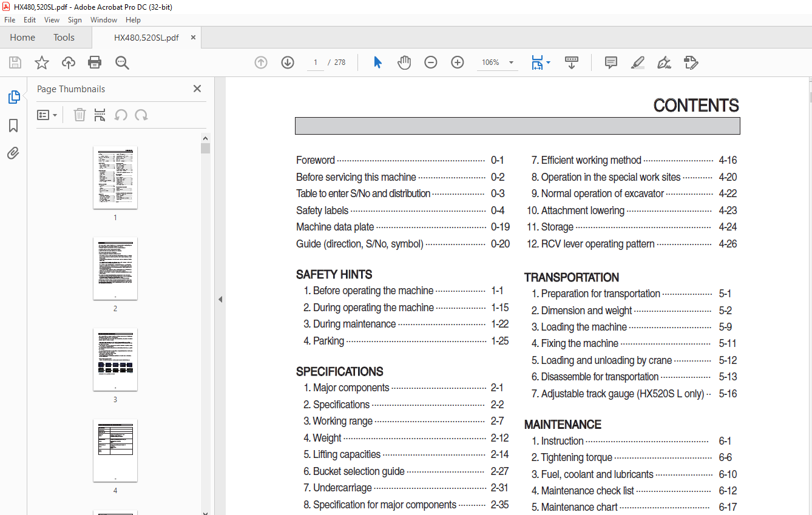The width and height of the screenshot is (812, 515).
Task: Click Bucket selection guide entry
Action: [x=406, y=471]
